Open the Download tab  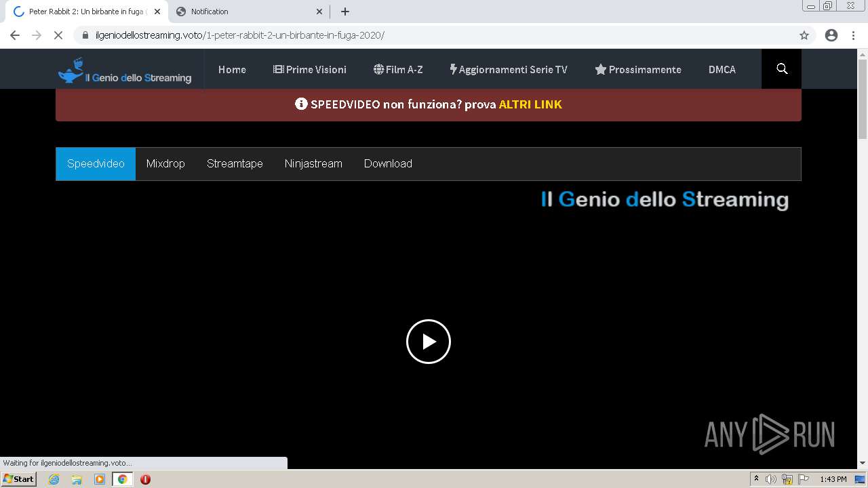[x=388, y=164]
